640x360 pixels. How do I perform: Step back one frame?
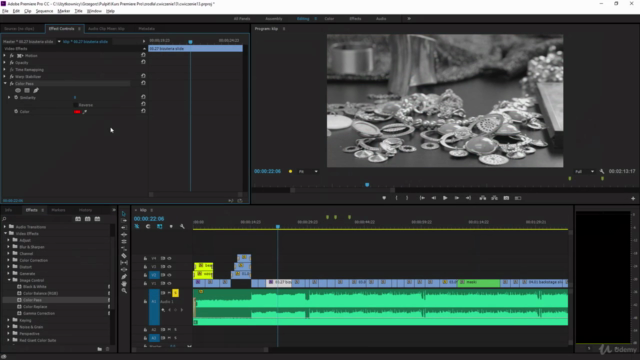tap(433, 198)
